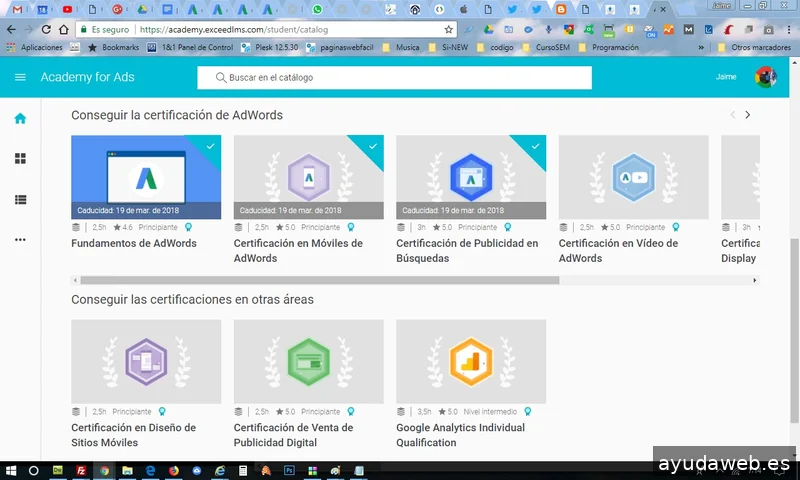Bookmark this page with the star icon
The image size is (800, 480).
point(448,30)
